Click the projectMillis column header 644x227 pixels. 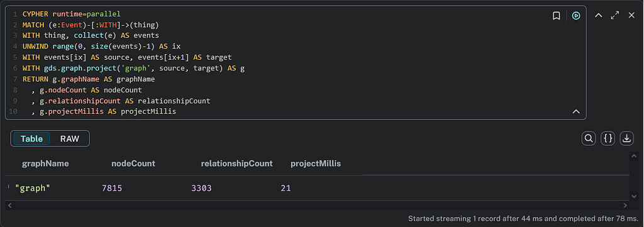point(316,163)
